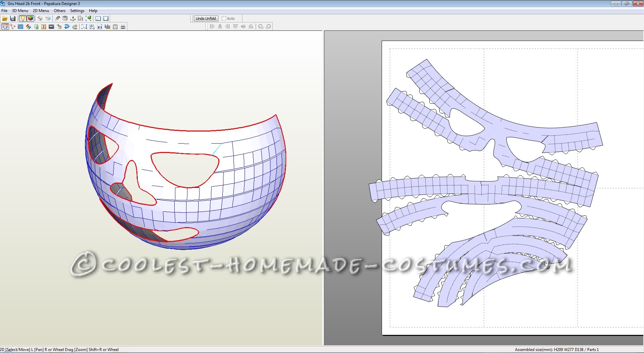The image size is (644, 353).
Task: Click the Save floppy disk icon
Action: 13,18
